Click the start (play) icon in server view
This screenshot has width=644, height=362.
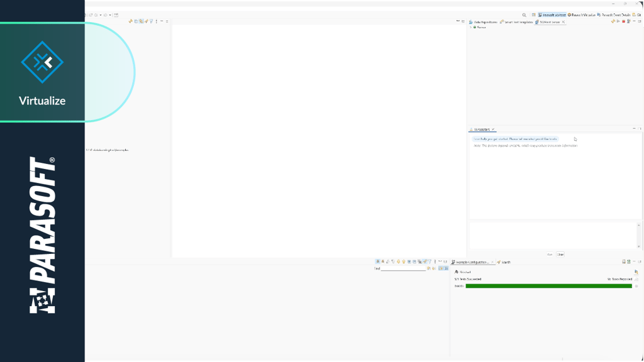point(619,21)
